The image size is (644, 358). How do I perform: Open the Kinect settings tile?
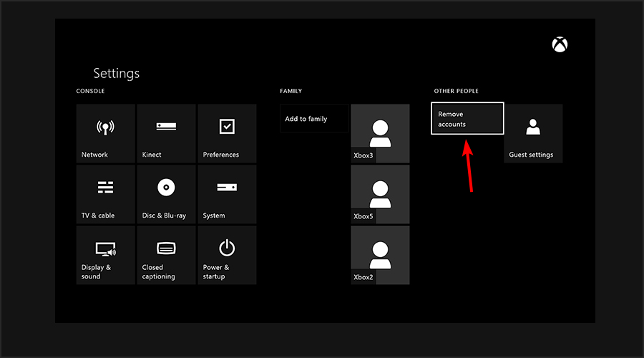coord(166,133)
